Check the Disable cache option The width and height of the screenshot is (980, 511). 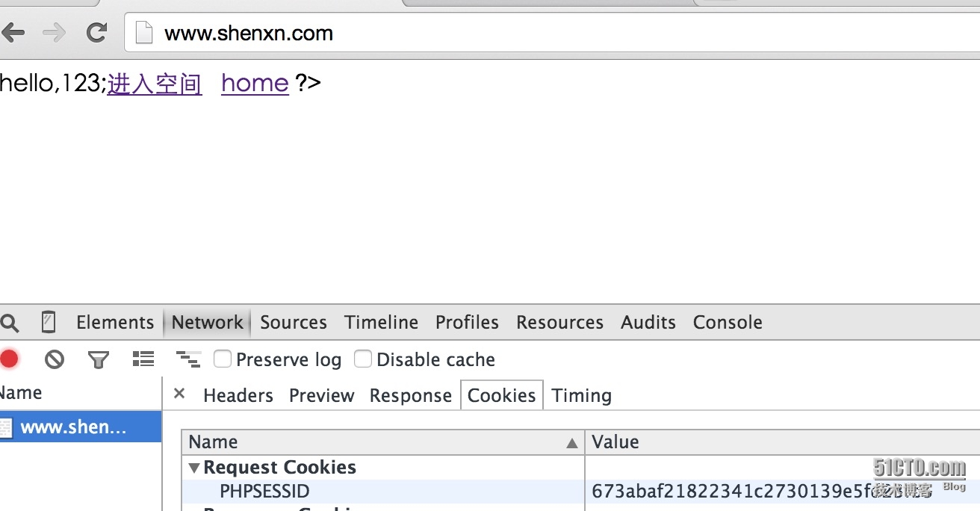tap(363, 359)
